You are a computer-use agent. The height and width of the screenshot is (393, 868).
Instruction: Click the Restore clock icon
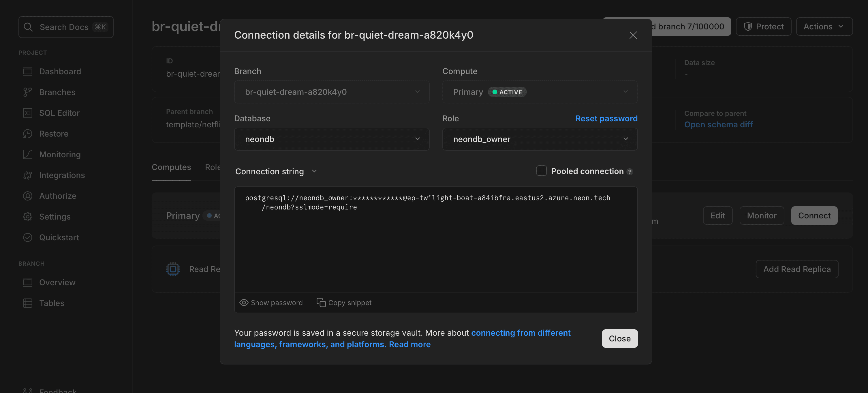[x=28, y=134]
